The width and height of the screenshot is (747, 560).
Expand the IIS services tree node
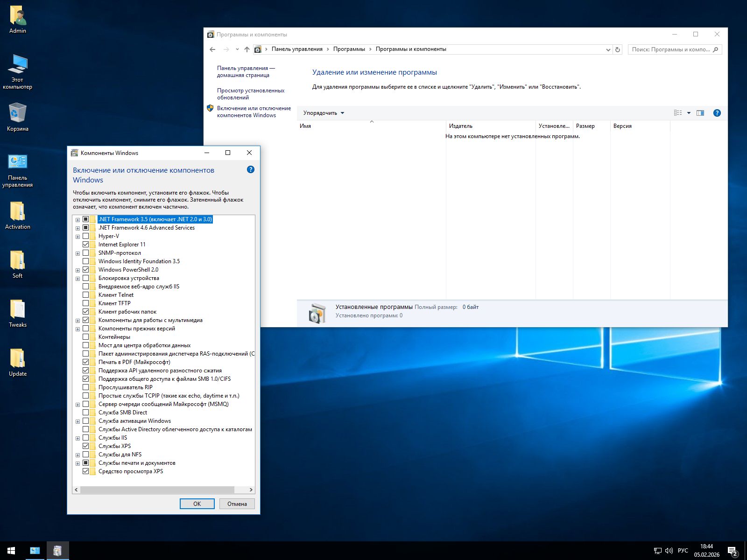(x=78, y=438)
